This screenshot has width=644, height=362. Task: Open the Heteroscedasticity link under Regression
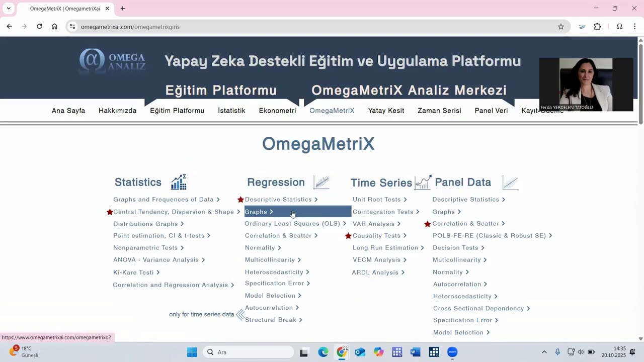coord(277,272)
